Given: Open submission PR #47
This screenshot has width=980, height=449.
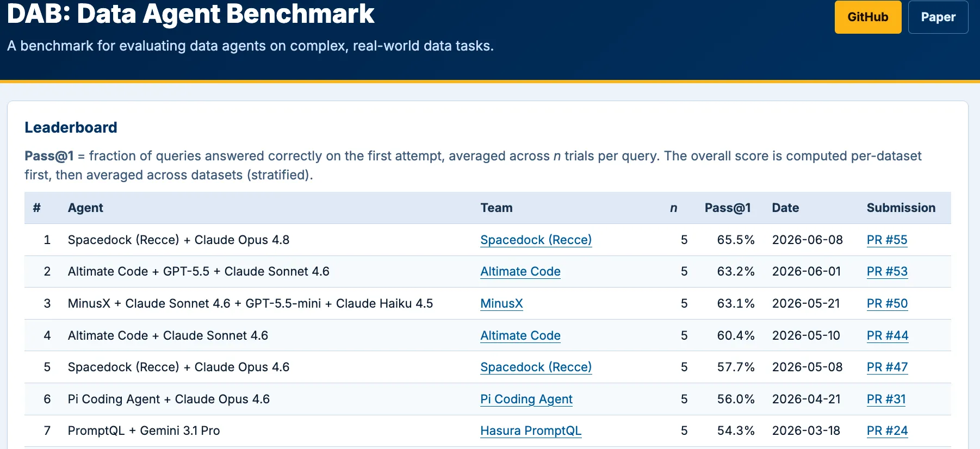Looking at the screenshot, I should coord(887,367).
